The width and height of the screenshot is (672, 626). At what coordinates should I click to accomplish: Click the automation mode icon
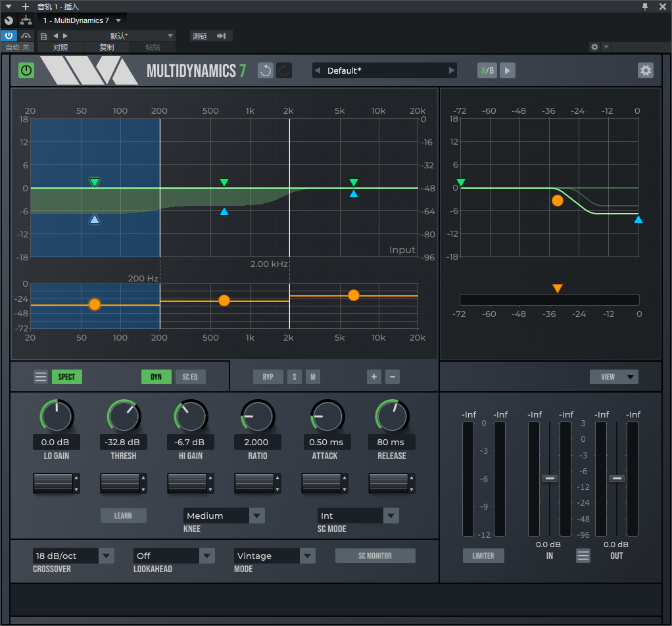pyautogui.click(x=26, y=36)
